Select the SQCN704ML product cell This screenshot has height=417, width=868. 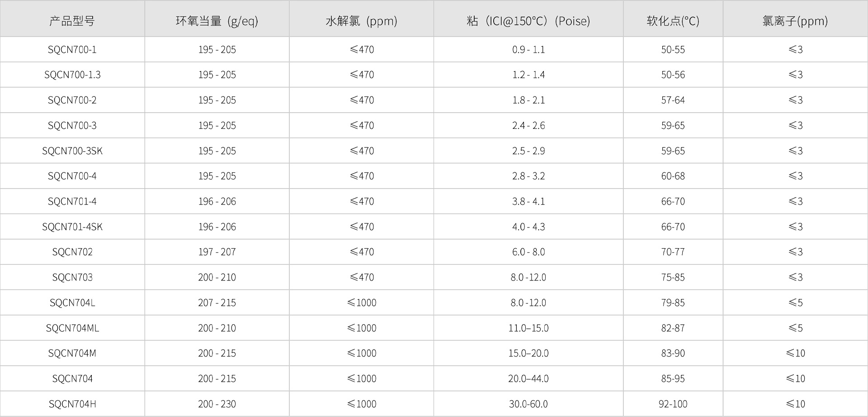pos(72,328)
